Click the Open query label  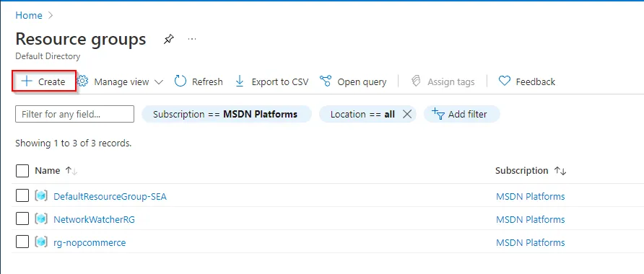362,82
